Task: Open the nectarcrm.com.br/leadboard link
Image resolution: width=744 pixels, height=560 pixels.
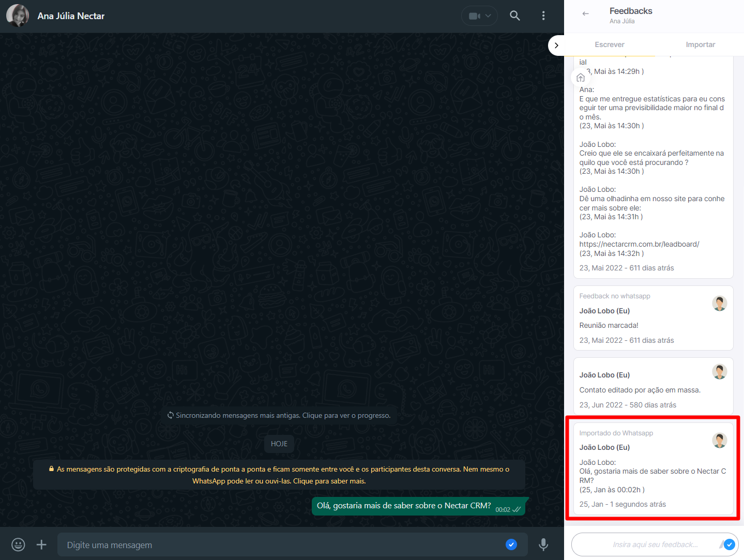Action: click(x=639, y=244)
